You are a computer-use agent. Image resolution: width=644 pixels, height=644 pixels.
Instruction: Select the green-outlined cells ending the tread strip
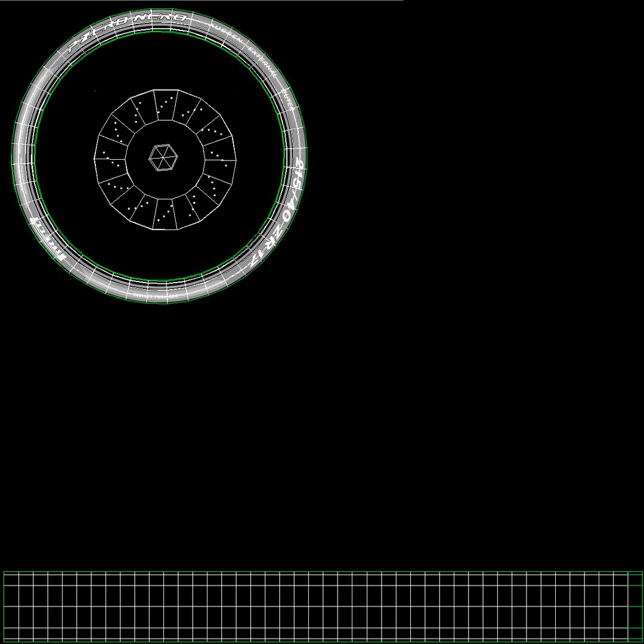pos(636,606)
